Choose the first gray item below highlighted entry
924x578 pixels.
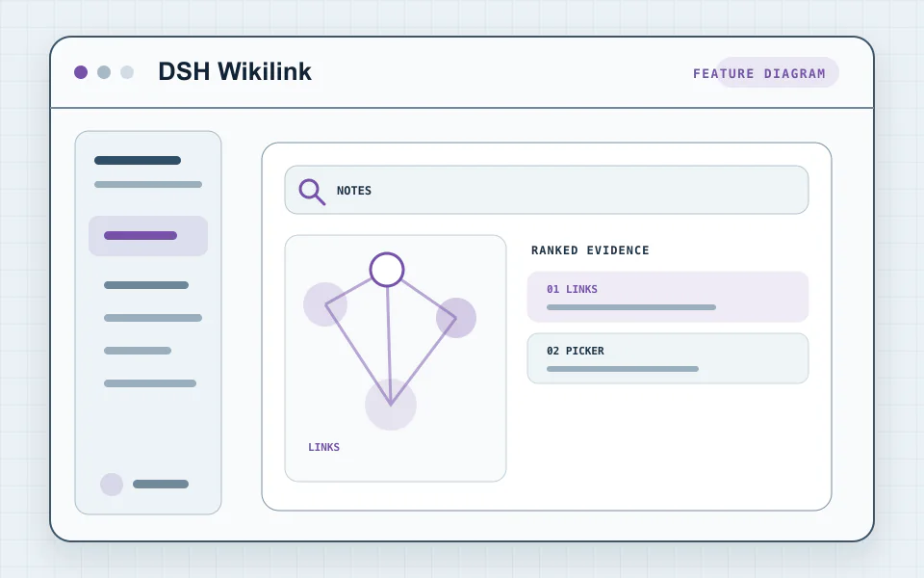(146, 285)
